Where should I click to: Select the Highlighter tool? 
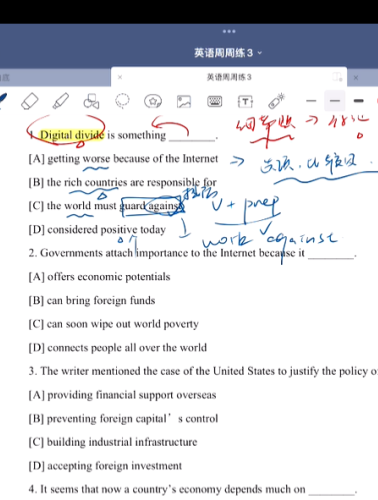pyautogui.click(x=61, y=101)
